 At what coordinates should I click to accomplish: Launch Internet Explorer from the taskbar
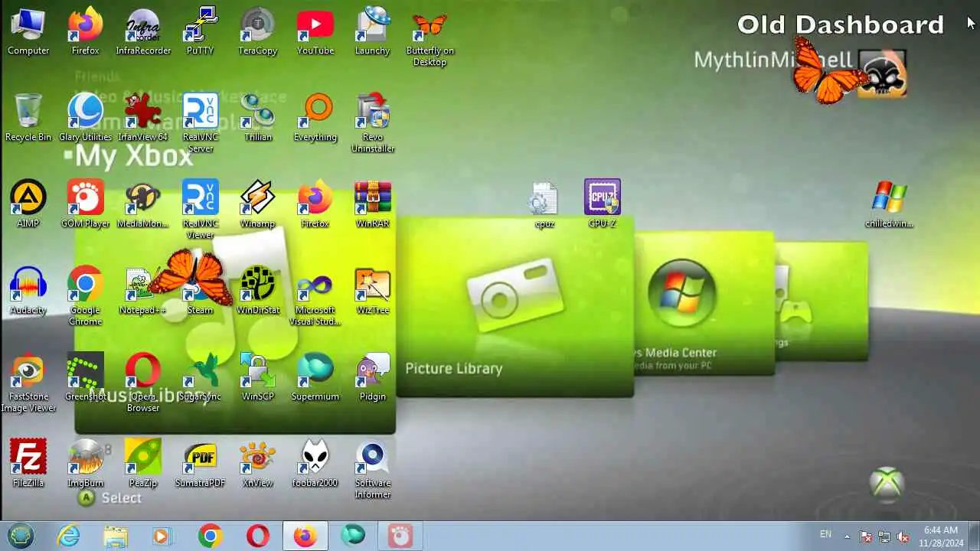coord(68,536)
